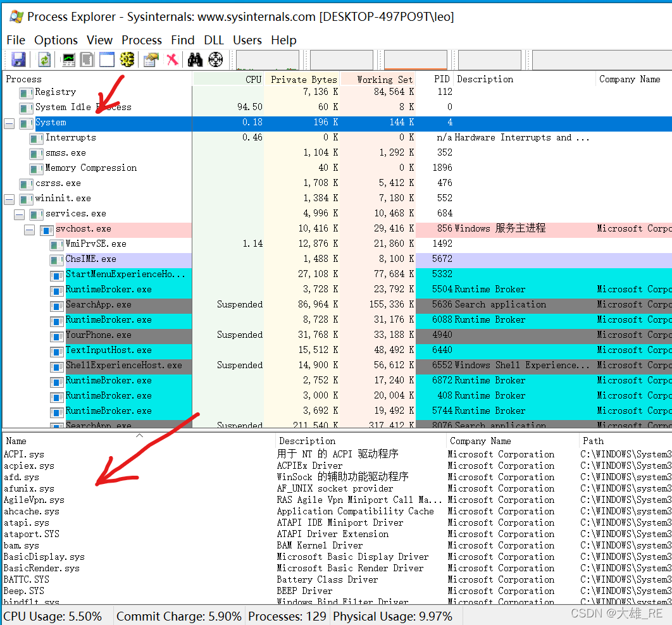Click the Commit Charge status bar entry
This screenshot has height=625, width=672.
[x=178, y=616]
